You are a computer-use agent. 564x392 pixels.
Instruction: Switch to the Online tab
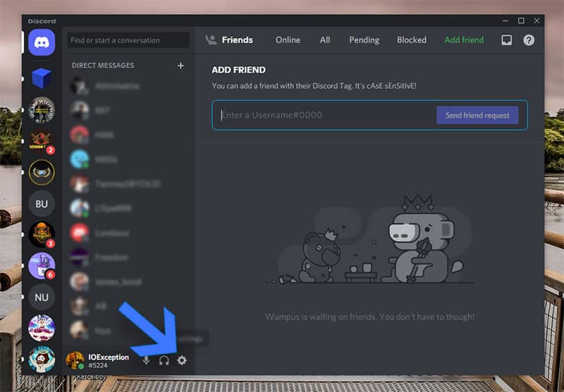(288, 40)
